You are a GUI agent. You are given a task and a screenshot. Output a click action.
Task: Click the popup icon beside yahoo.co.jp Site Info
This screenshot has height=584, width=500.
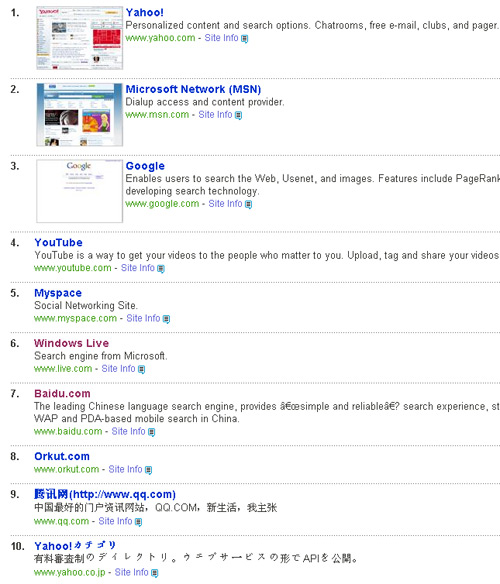click(x=155, y=572)
